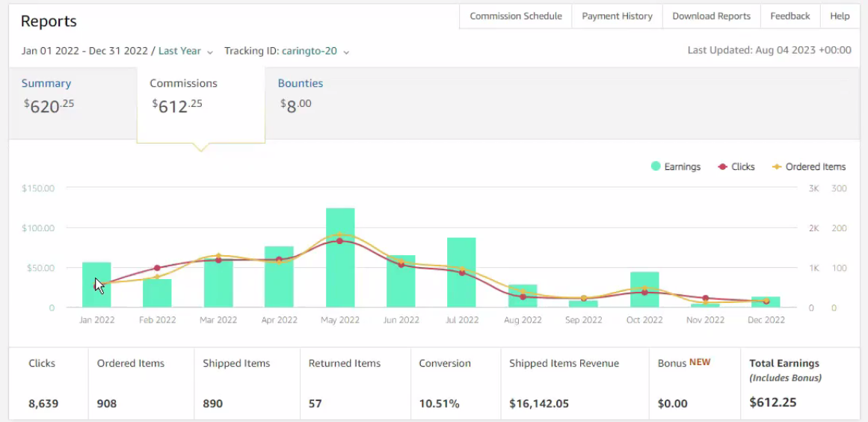
Task: Click the Jan 2022 earnings bar
Action: click(x=97, y=284)
